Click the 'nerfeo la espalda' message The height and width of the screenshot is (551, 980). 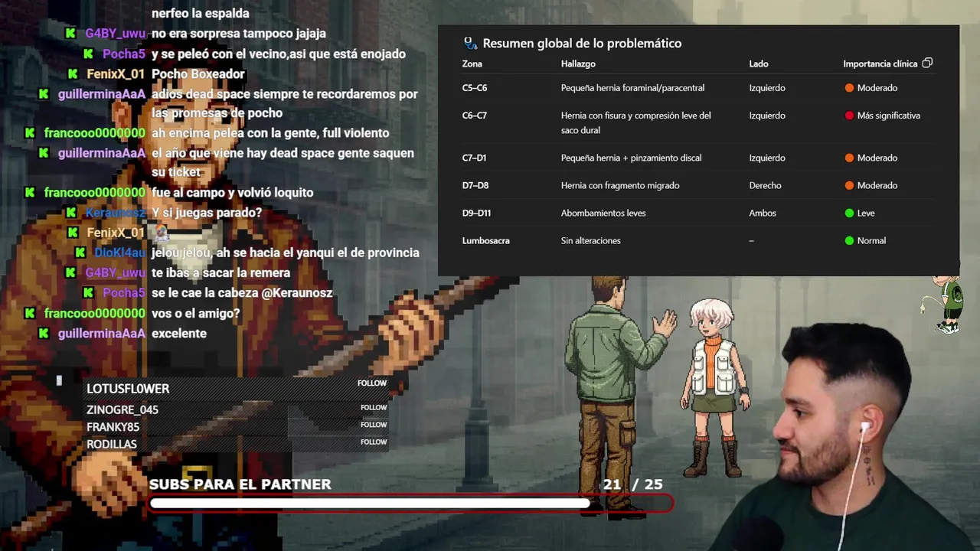201,13
